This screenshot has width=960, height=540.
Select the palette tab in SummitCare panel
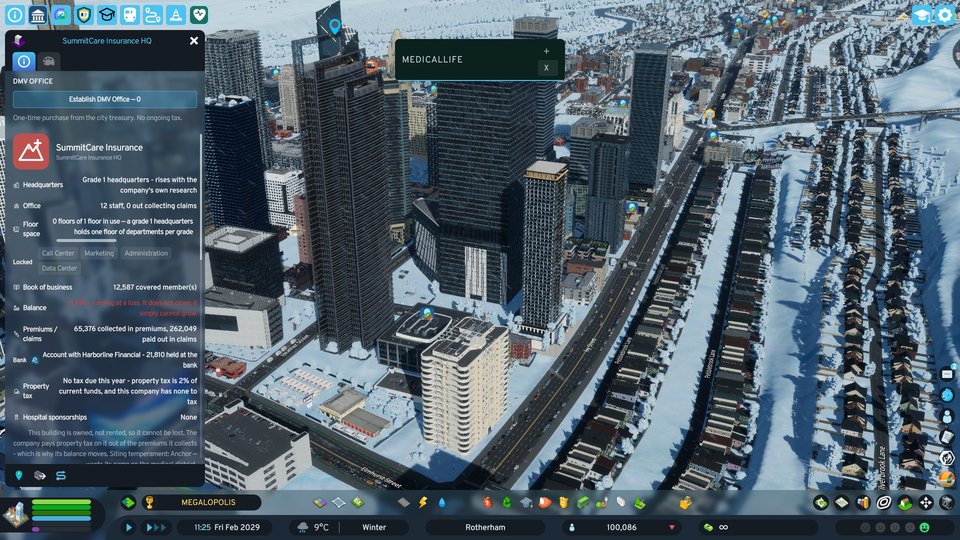pos(49,61)
